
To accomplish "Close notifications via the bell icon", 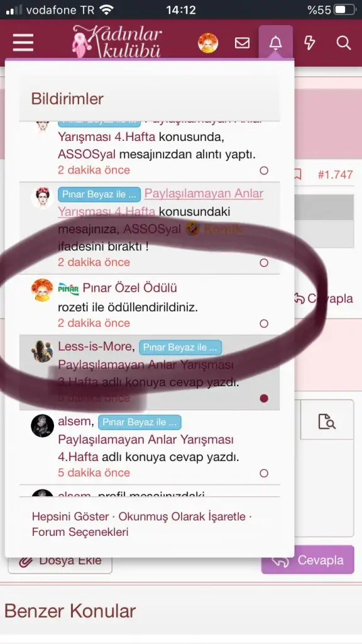I will tap(275, 43).
